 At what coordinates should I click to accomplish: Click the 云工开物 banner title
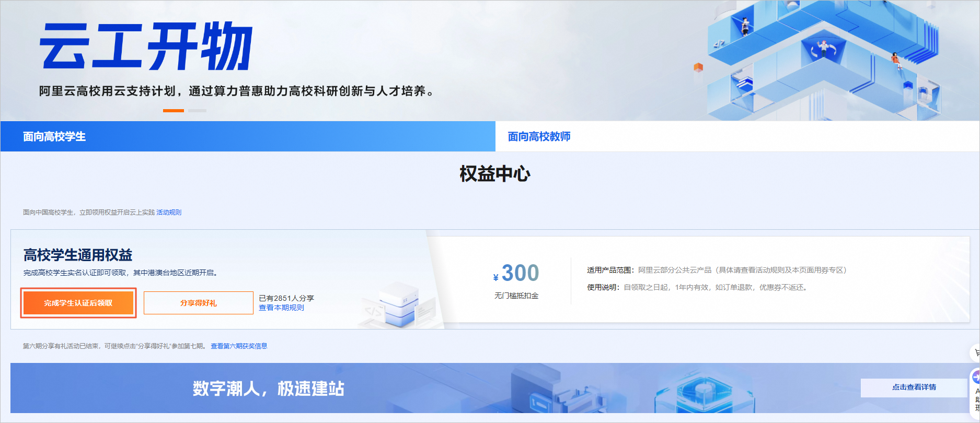click(x=146, y=46)
